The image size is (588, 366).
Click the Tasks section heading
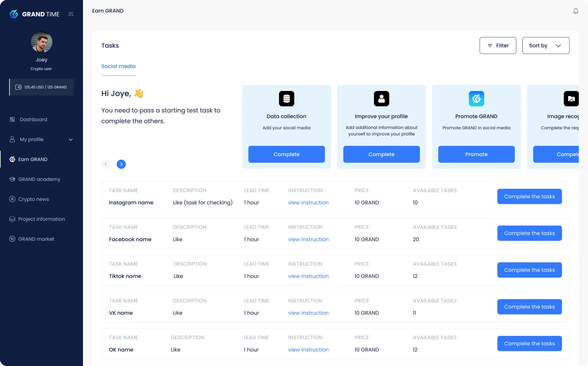pos(110,45)
